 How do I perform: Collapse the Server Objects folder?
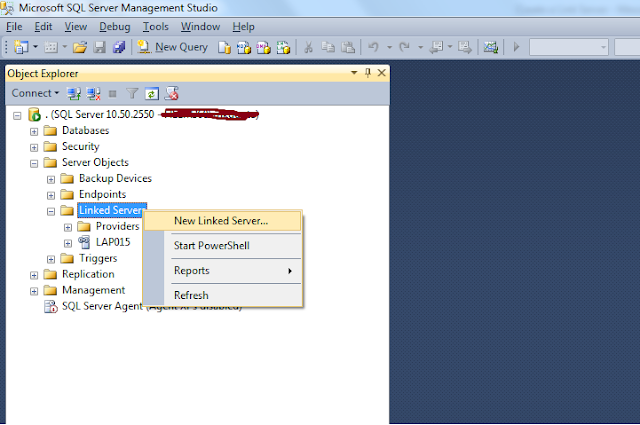tap(34, 164)
